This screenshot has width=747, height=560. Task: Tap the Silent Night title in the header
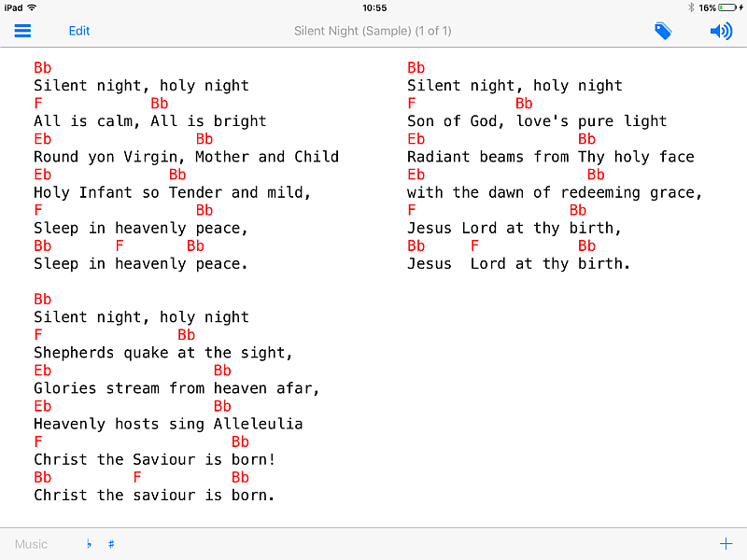373,31
